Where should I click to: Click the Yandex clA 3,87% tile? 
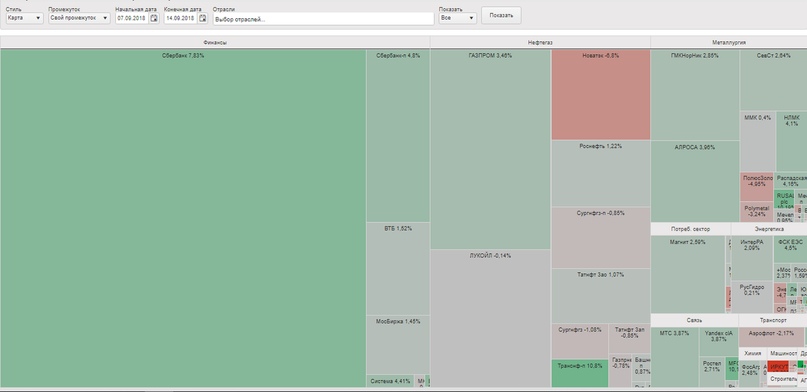(x=718, y=342)
